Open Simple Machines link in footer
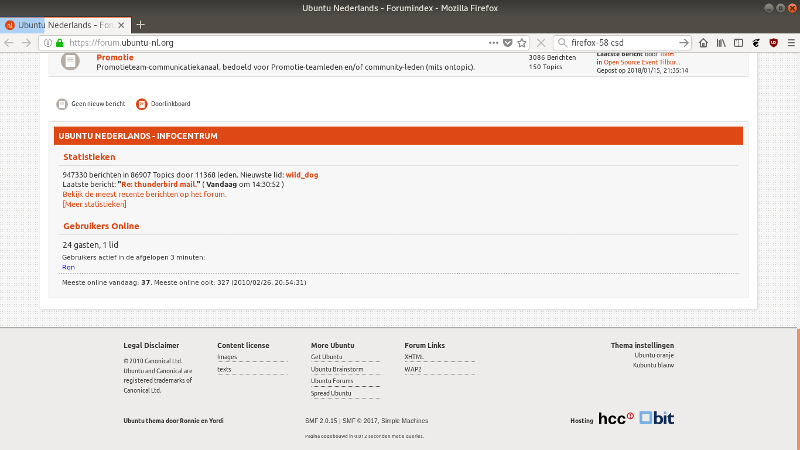The image size is (800, 450). (x=405, y=421)
